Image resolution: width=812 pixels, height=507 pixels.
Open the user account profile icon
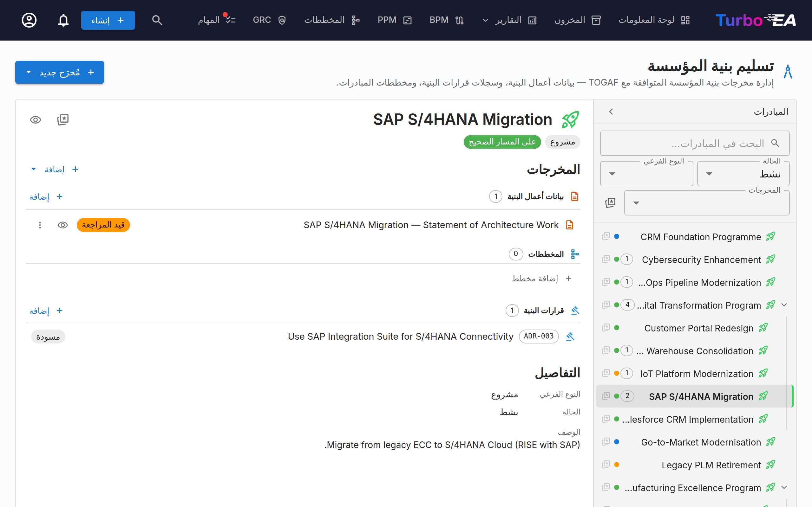pos(29,20)
